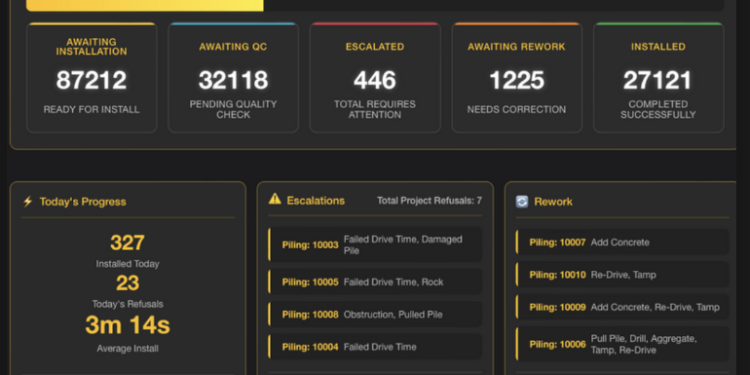Click the warning triangle icon beside Escalations
The image size is (750, 375).
coord(275,199)
